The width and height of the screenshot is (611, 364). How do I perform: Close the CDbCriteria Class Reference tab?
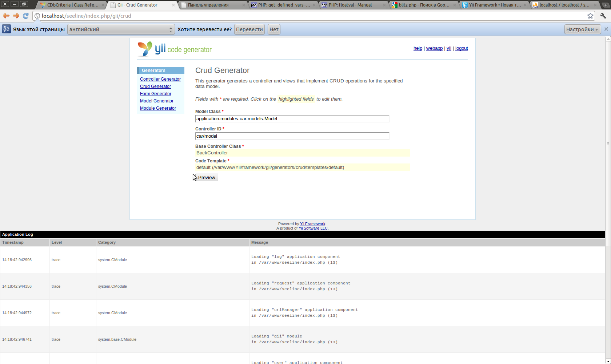pos(102,5)
